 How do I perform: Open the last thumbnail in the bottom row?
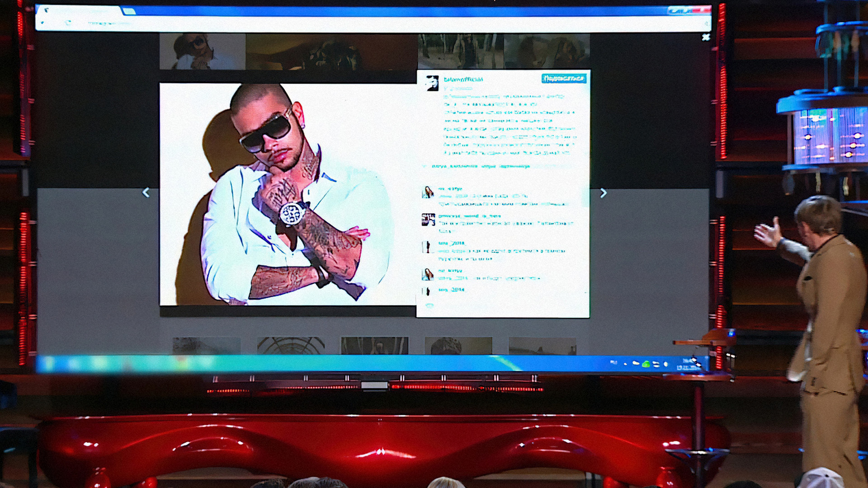click(x=542, y=346)
